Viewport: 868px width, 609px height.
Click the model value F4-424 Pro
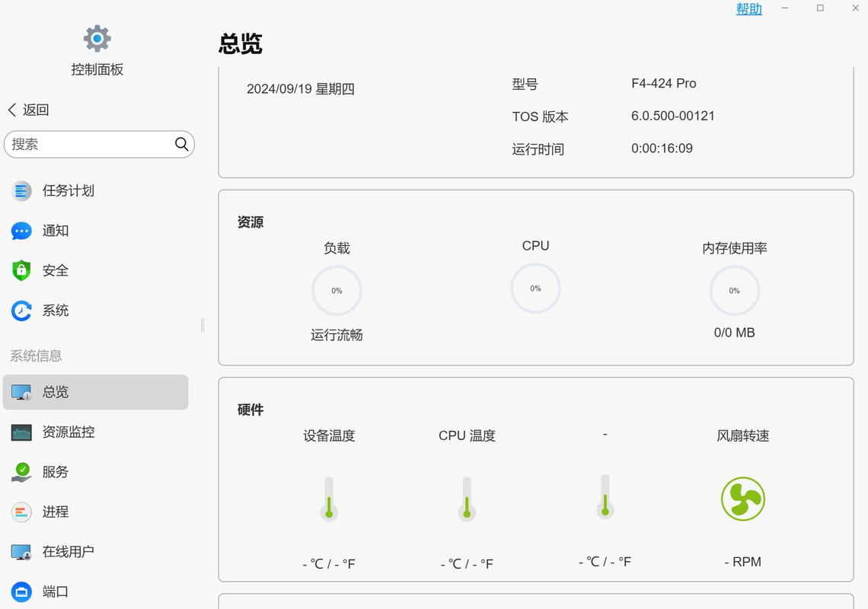tap(664, 84)
